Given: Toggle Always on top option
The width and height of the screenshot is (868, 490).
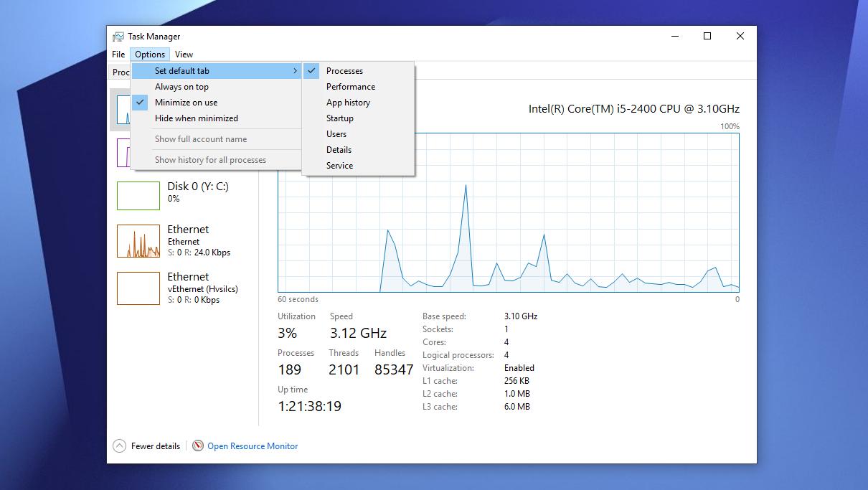Looking at the screenshot, I should [217, 87].
